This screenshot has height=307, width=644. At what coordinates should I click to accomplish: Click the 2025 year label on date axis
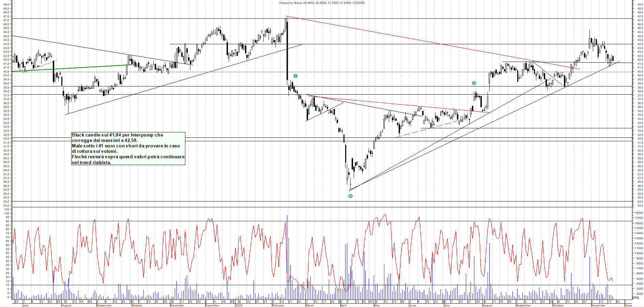pos(239,305)
